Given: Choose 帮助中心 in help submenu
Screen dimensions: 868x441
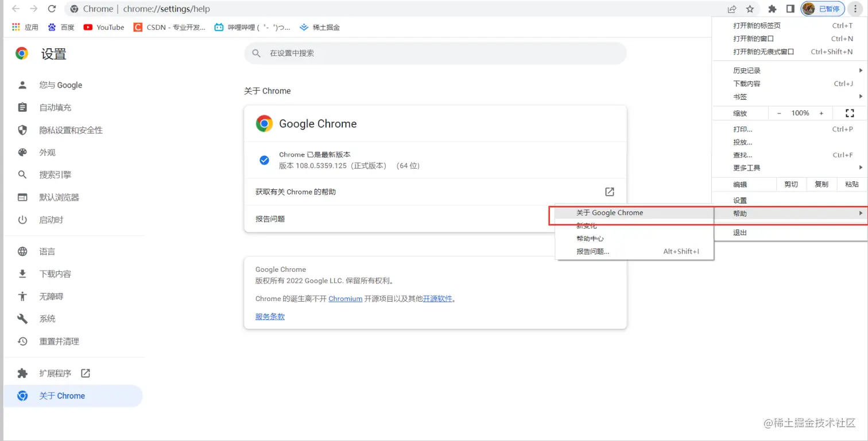Looking at the screenshot, I should tap(634, 239).
